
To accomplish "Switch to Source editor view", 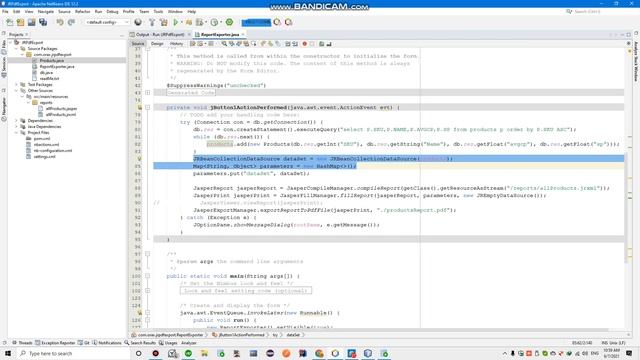I will click(x=138, y=44).
